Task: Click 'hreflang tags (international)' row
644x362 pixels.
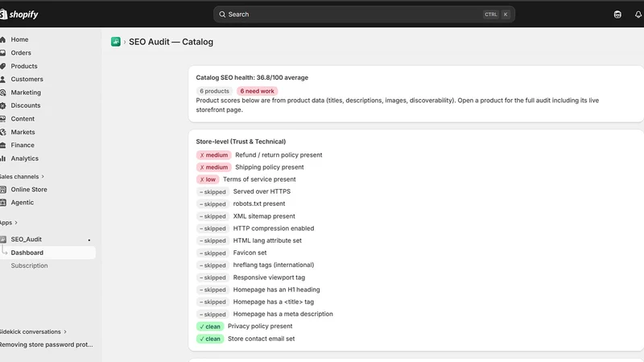Action: 274,265
